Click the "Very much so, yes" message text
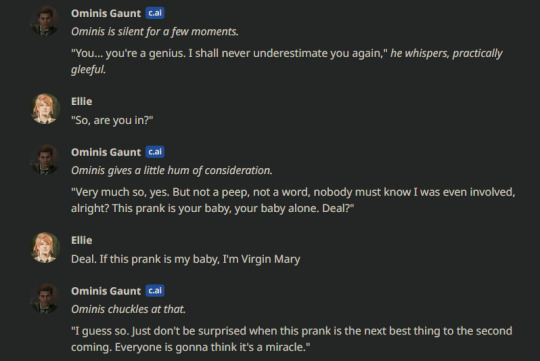540x361 pixels. 293,200
